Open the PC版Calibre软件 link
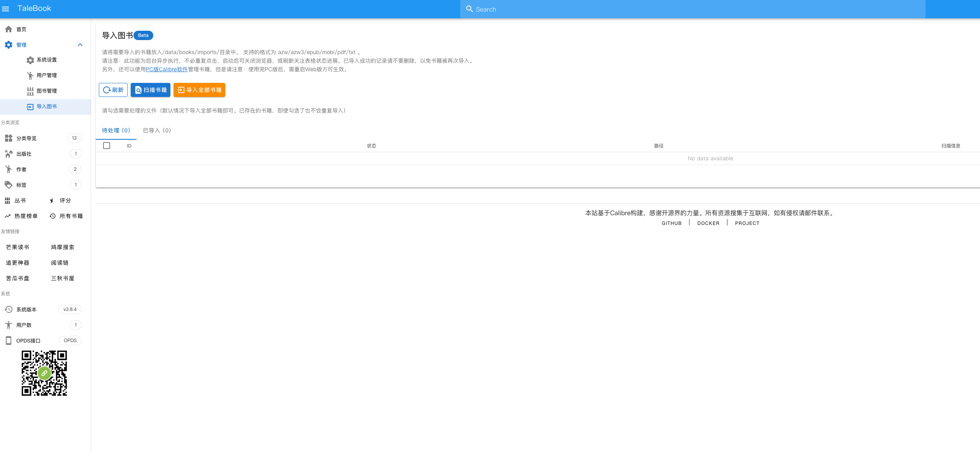 point(167,69)
